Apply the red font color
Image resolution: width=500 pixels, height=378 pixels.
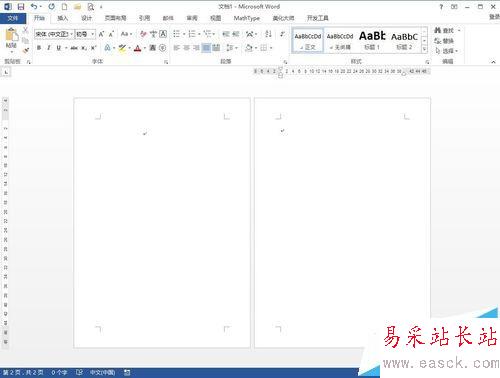pyautogui.click(x=137, y=48)
